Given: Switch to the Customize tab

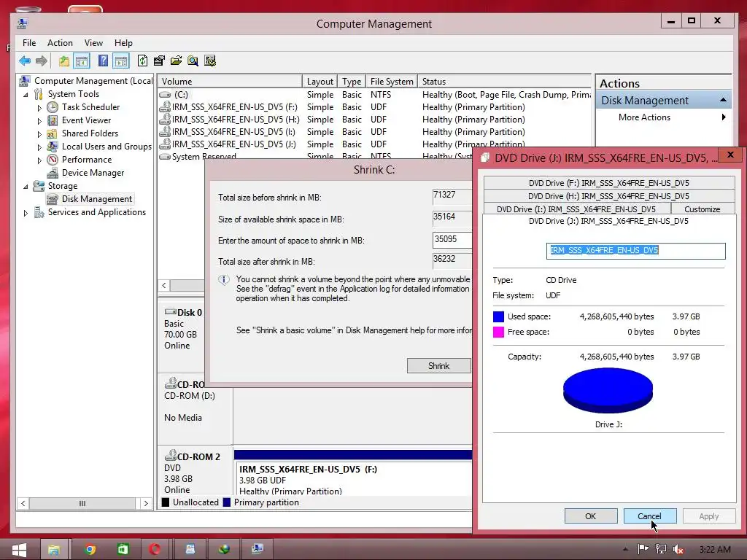Looking at the screenshot, I should 703,209.
